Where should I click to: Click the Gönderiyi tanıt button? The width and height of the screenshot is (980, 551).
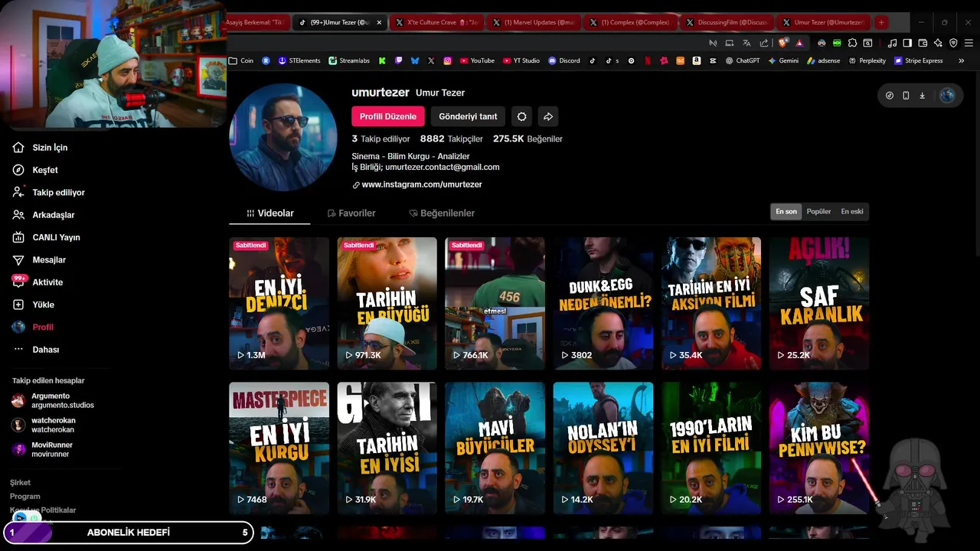click(468, 116)
